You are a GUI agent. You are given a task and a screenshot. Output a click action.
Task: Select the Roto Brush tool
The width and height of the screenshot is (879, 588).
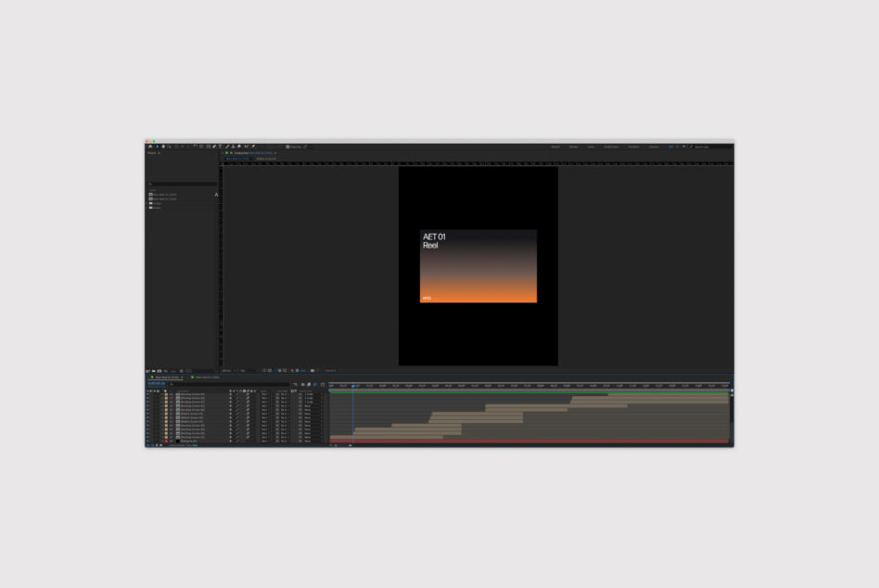246,147
